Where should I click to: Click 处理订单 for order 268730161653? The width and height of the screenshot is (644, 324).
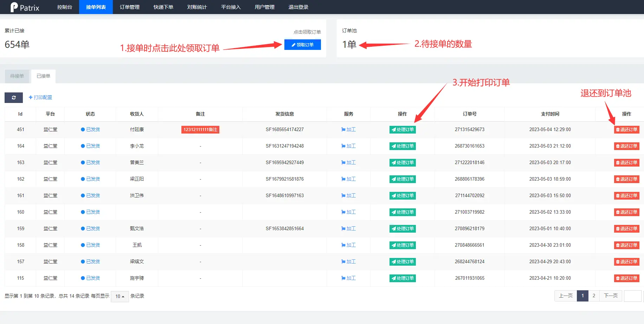[402, 146]
